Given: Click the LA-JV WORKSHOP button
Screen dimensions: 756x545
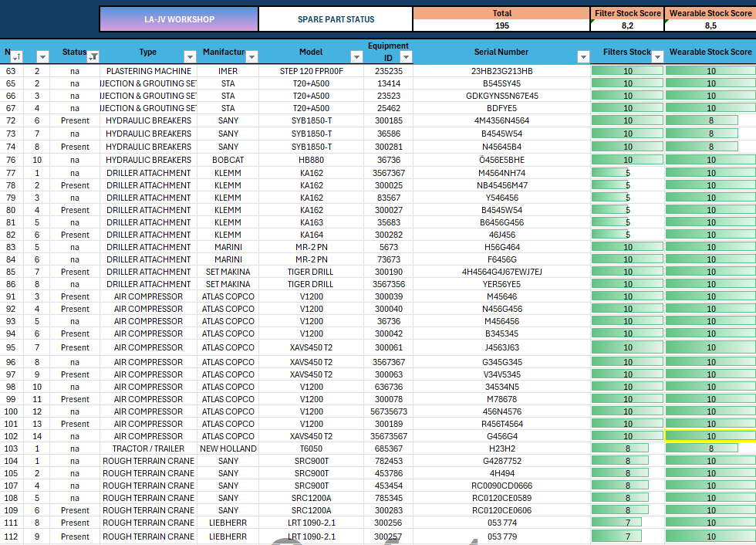Looking at the screenshot, I should coord(179,19).
